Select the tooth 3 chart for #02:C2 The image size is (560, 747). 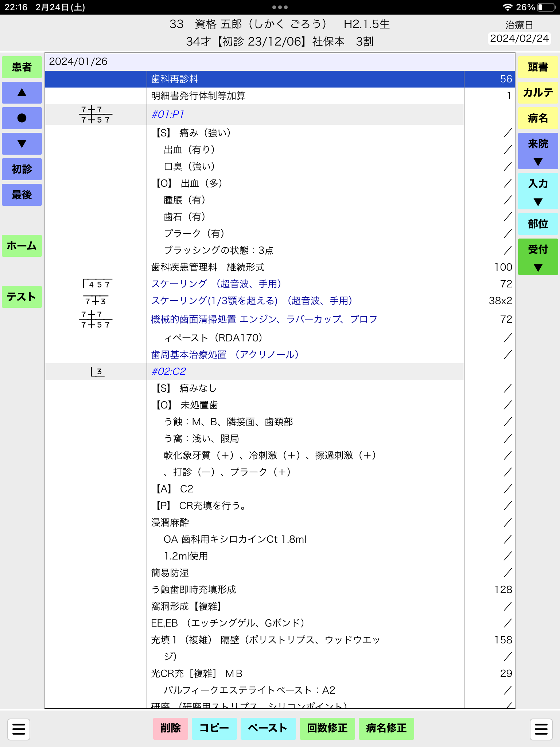click(97, 372)
